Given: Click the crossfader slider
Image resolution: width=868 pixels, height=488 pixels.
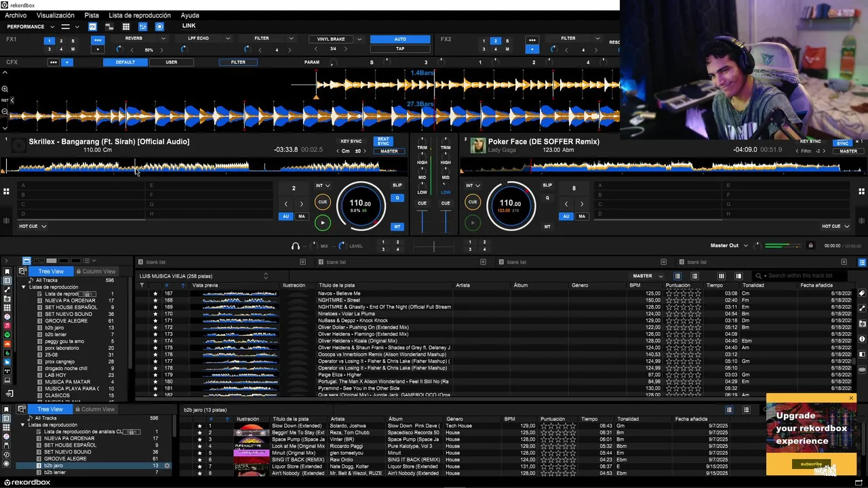Looking at the screenshot, I should (434, 246).
